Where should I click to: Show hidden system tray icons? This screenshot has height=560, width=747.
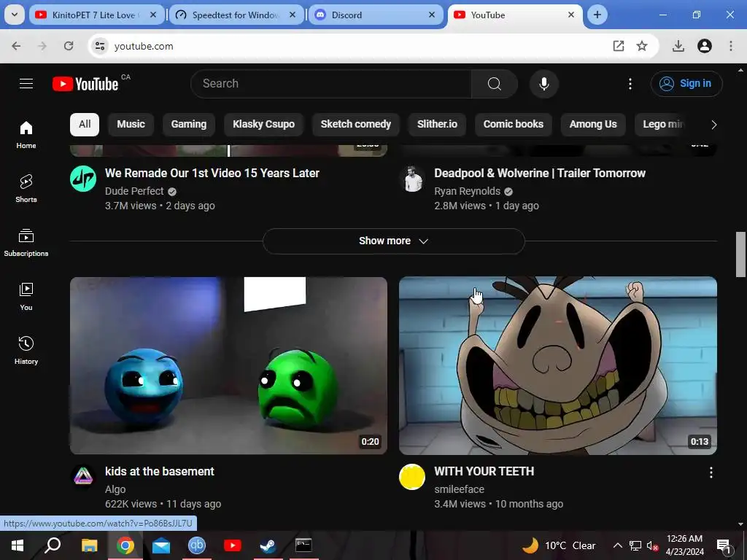tap(617, 545)
